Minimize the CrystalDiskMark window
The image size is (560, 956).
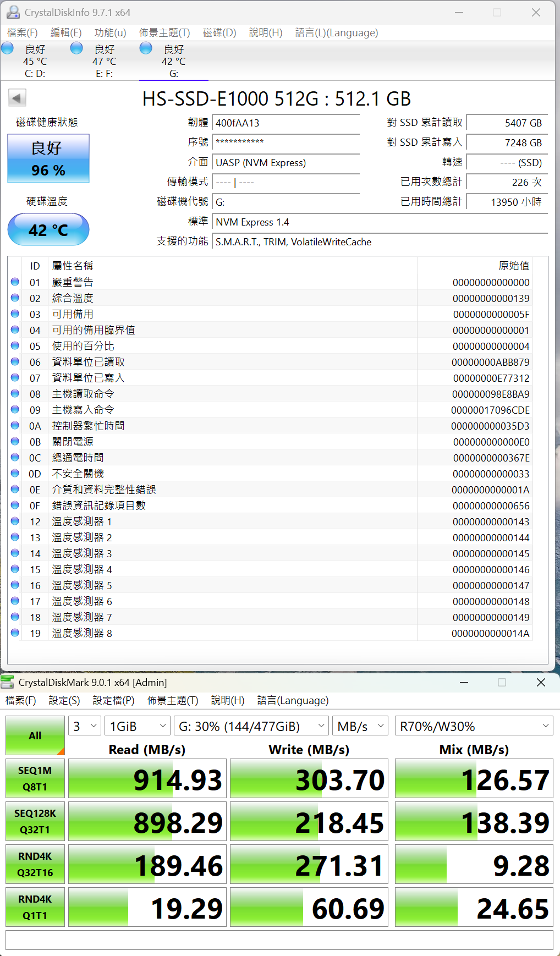click(464, 682)
